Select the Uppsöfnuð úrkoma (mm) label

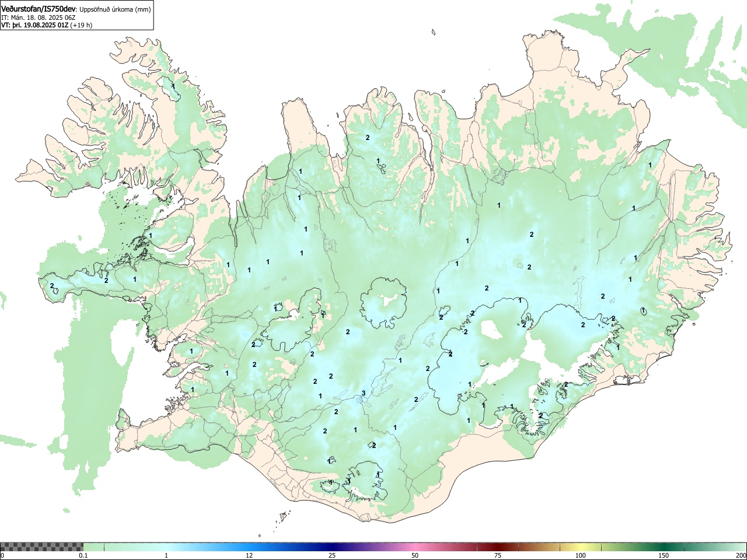click(114, 10)
